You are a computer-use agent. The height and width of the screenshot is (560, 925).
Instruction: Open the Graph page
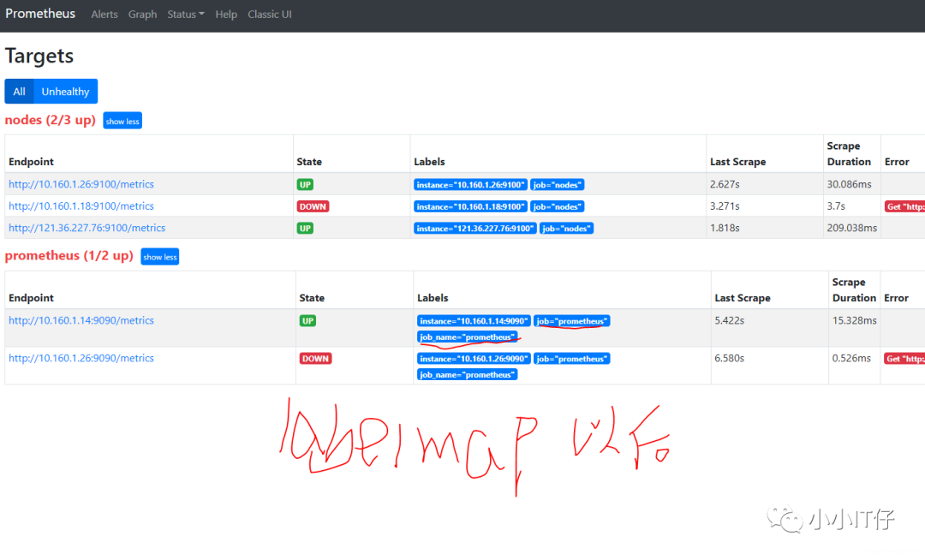point(143,15)
